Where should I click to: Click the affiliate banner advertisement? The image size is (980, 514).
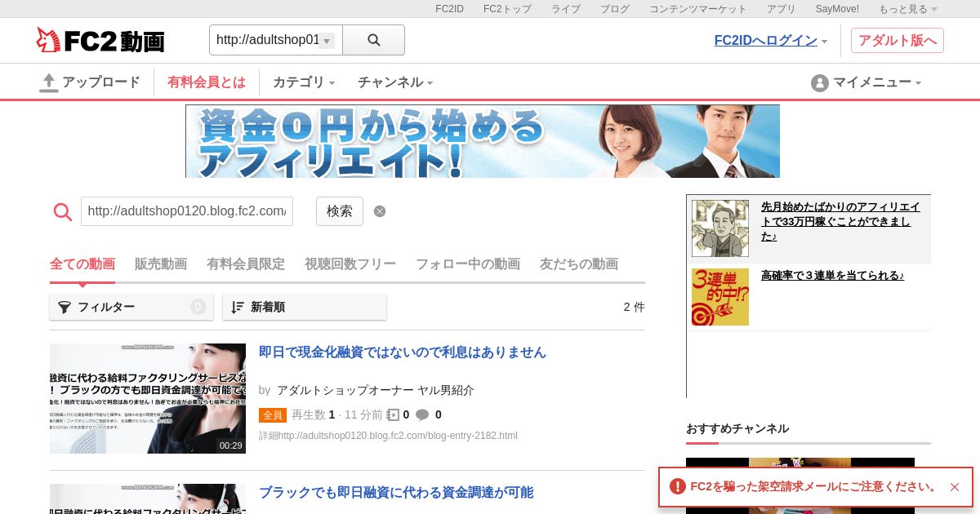483,141
